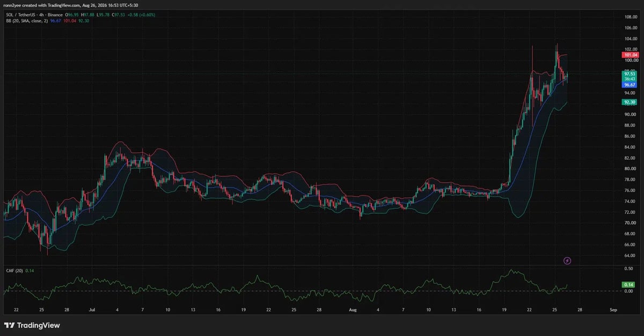Click the green 92.30 price axis tag
Screen dimensions: 644x336
point(630,102)
